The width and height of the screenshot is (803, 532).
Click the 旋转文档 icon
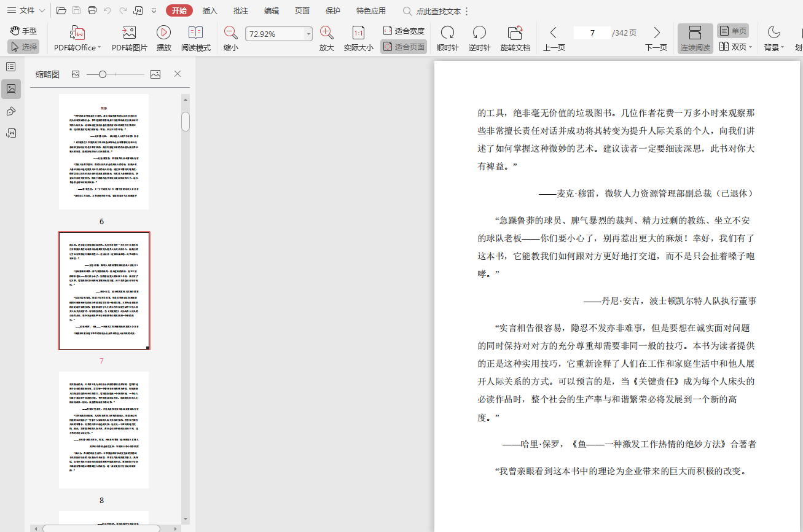click(x=515, y=33)
